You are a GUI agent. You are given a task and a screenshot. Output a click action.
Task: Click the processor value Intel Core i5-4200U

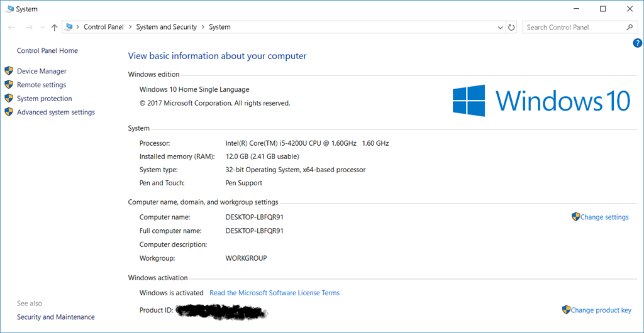[307, 143]
